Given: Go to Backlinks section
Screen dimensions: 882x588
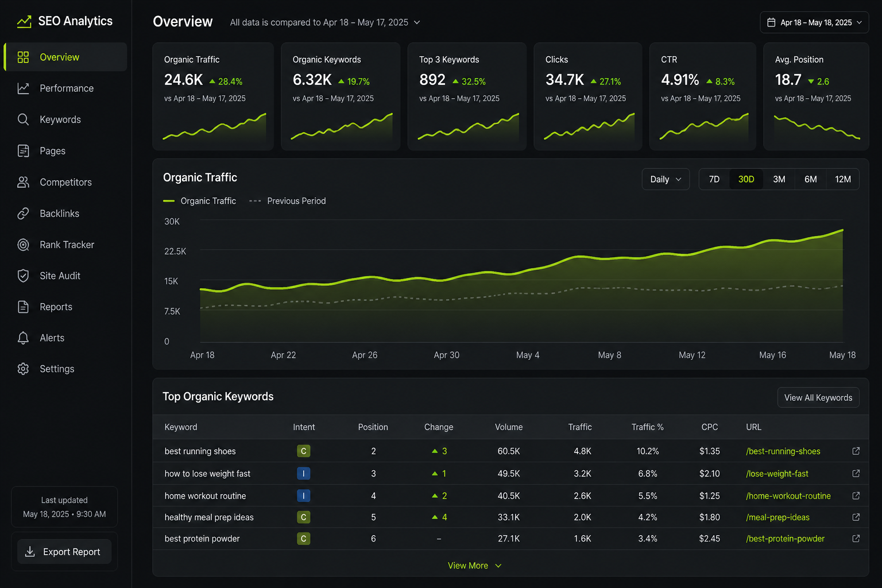Looking at the screenshot, I should [x=65, y=214].
